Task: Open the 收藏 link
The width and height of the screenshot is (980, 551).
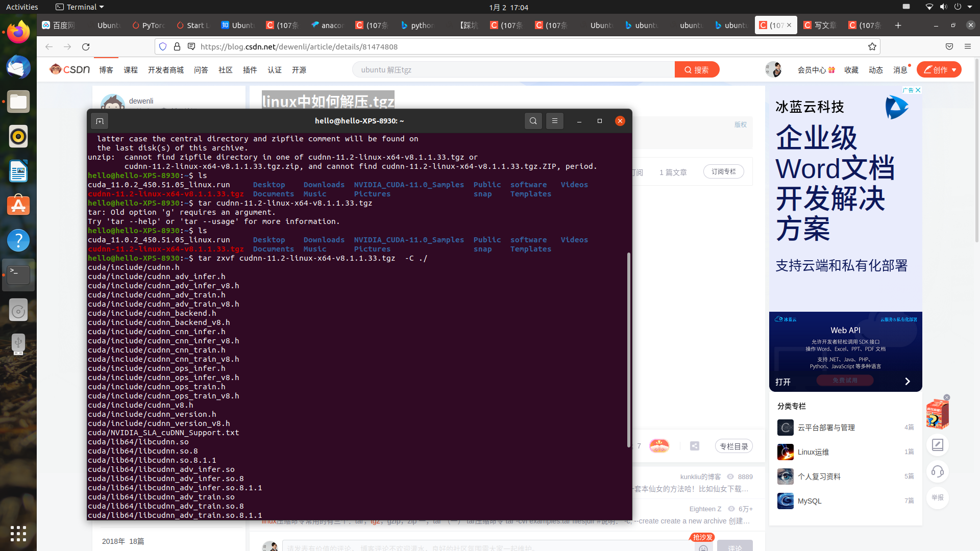Action: (851, 70)
